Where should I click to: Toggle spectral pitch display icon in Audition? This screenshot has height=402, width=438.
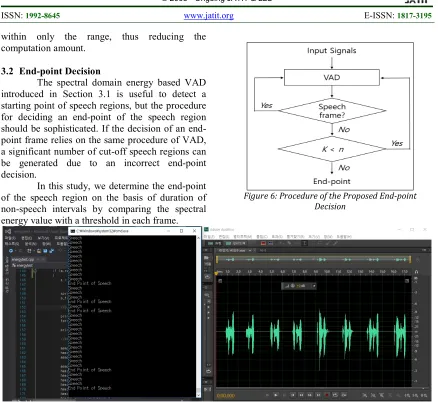pos(271,244)
